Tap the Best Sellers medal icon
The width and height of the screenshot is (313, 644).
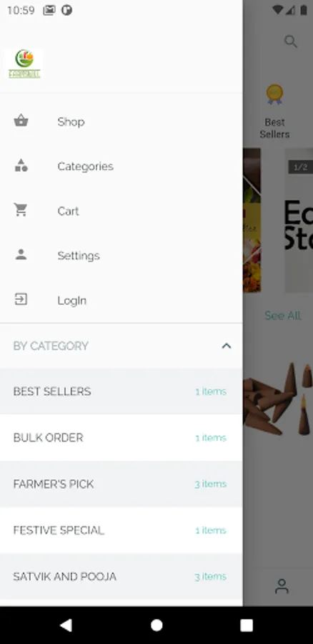click(x=274, y=94)
